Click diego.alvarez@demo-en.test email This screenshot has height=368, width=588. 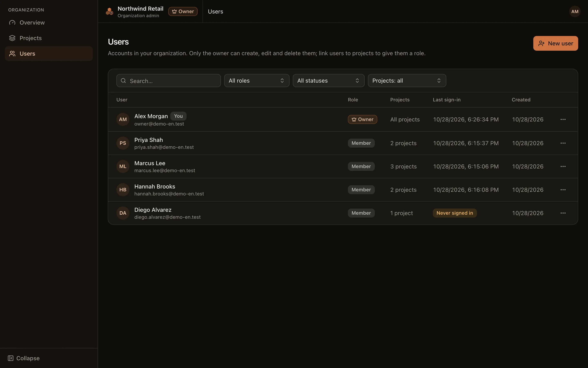pos(167,217)
